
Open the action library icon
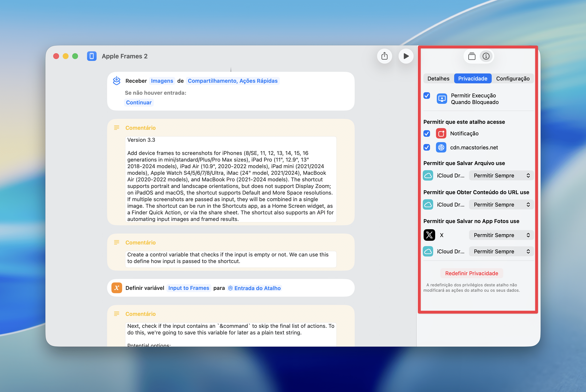[471, 56]
